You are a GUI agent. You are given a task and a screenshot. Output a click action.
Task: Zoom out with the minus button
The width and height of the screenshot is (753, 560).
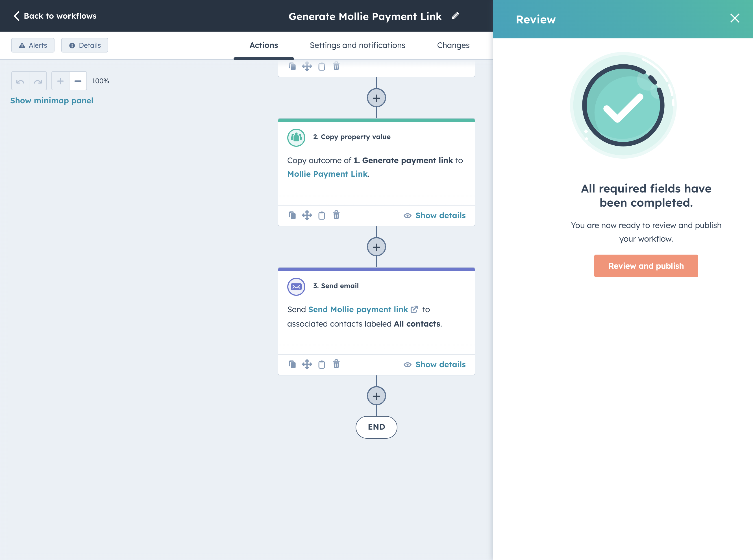coord(78,81)
